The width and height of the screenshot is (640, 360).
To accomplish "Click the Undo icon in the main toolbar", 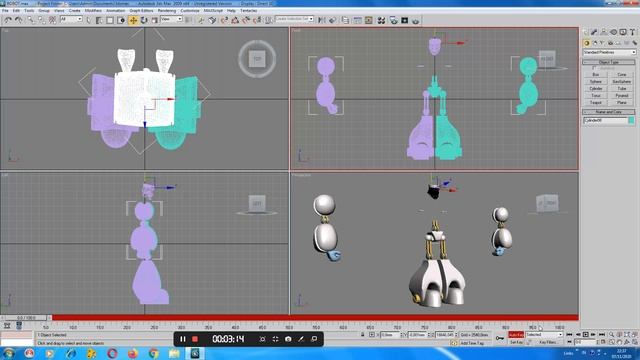I will [8, 20].
